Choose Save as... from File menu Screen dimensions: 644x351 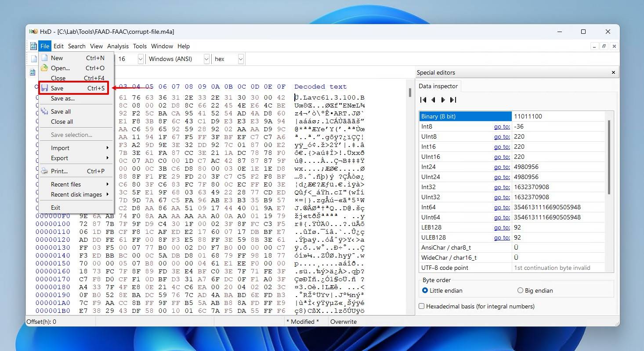[76, 98]
